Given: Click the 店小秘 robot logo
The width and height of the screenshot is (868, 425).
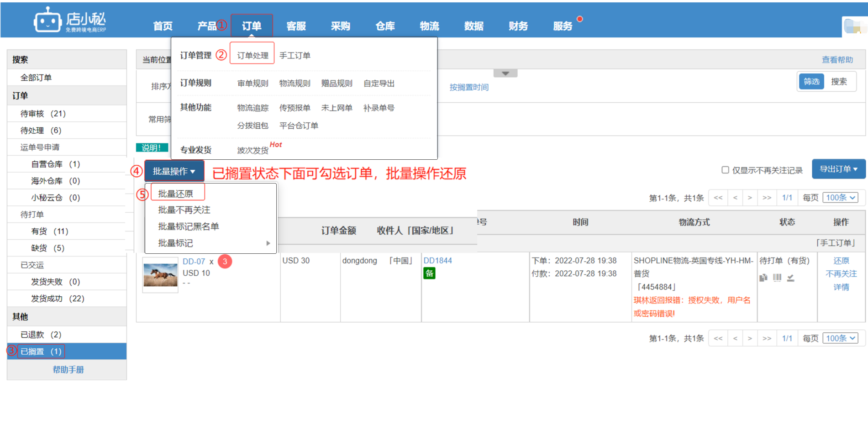Looking at the screenshot, I should click(47, 21).
